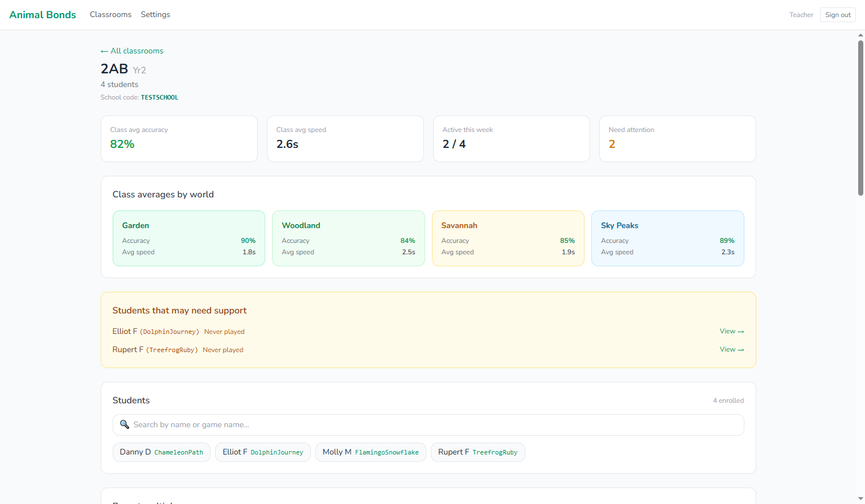
Task: Click the page vertical scrollbar thumb
Action: (861, 118)
